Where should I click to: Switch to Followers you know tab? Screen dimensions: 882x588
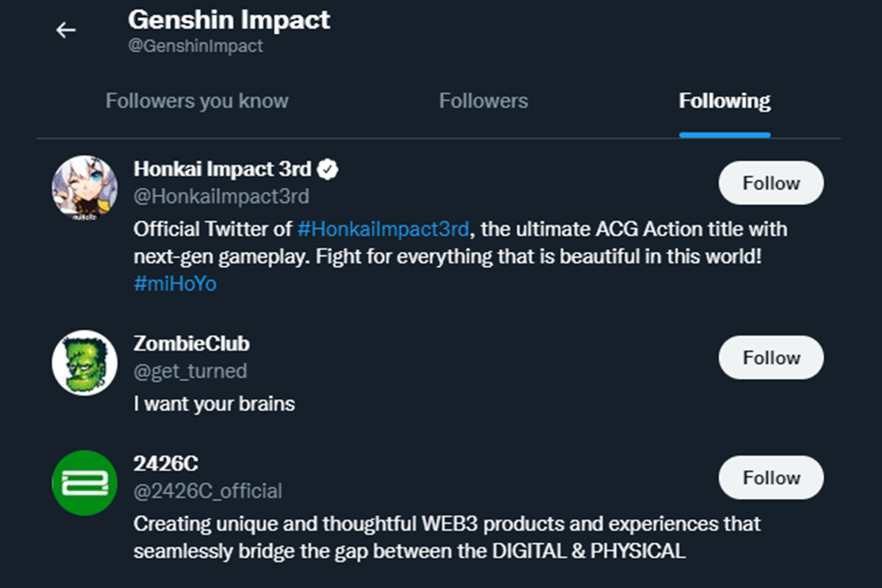click(197, 101)
